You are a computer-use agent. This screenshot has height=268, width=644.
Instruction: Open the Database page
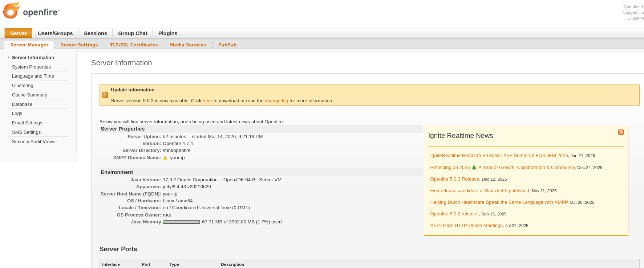(22, 104)
